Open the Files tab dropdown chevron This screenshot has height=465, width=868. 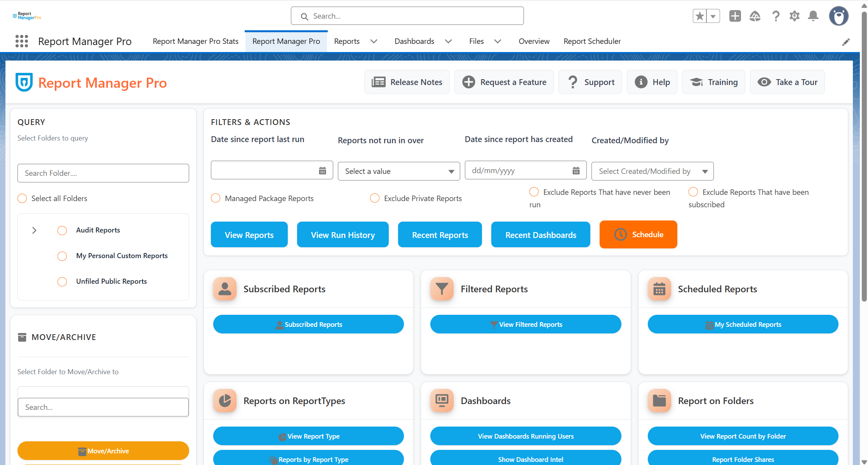pyautogui.click(x=497, y=41)
